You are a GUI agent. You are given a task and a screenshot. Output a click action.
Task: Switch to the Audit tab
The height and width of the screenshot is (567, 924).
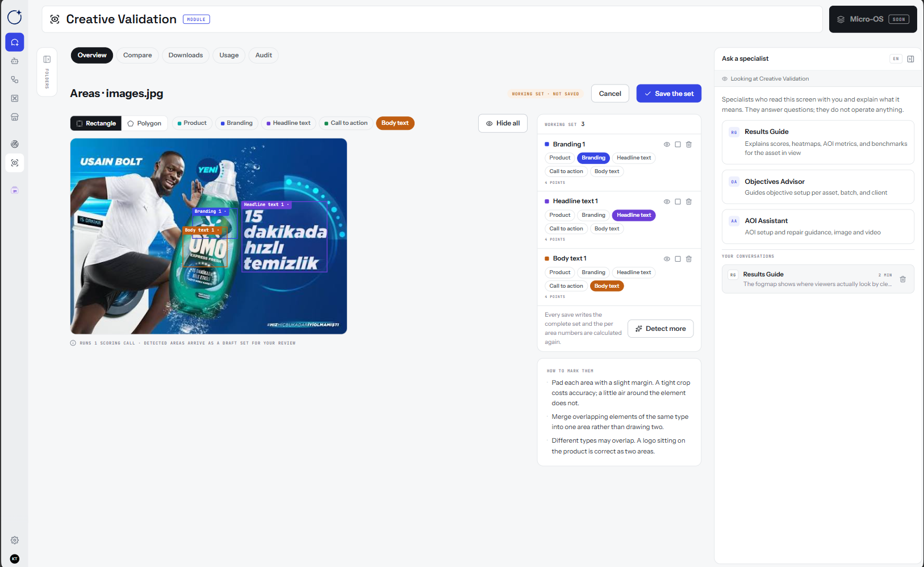click(264, 55)
